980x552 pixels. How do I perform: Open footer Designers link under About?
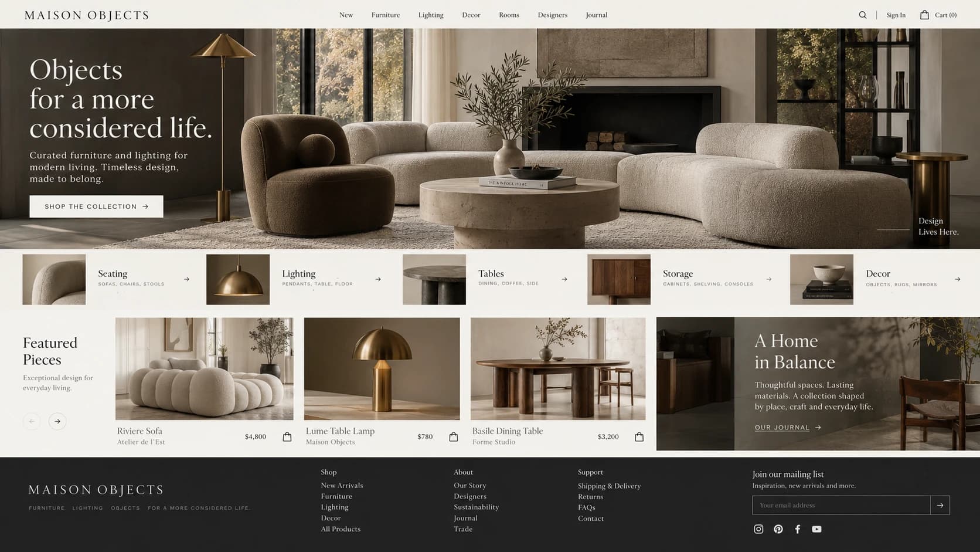(x=470, y=497)
